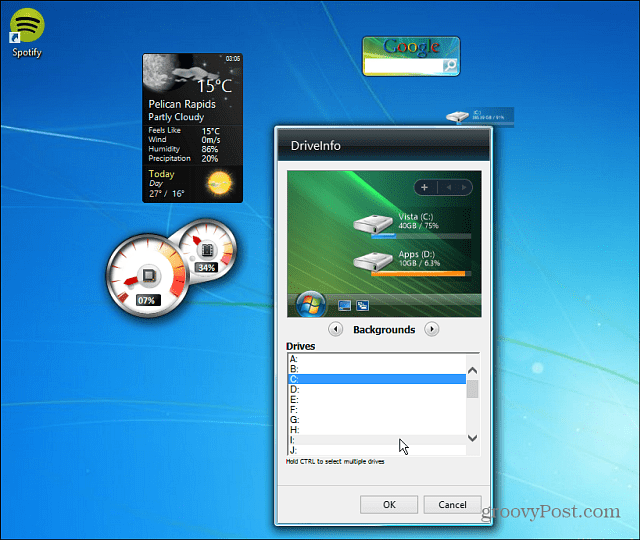Click the Humidity 86% row

[183, 149]
